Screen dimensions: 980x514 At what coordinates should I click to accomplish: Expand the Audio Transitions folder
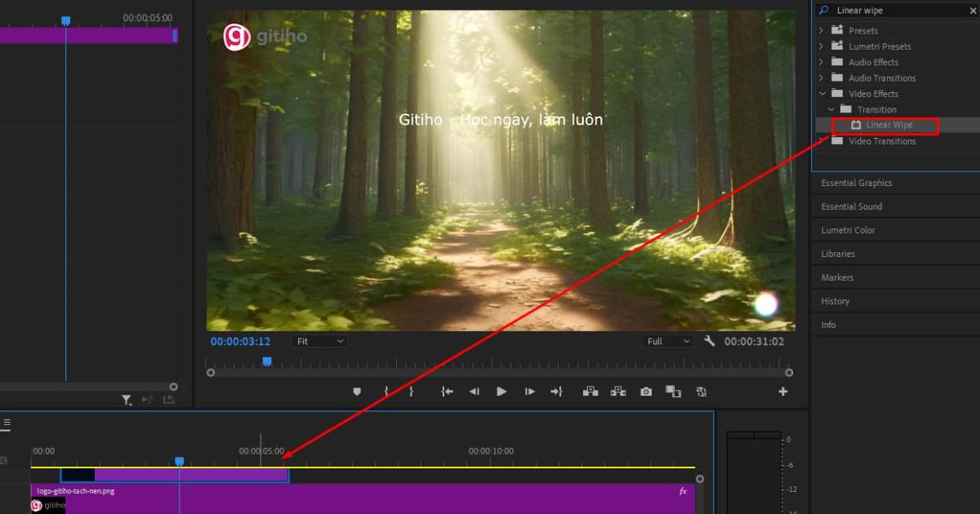click(822, 78)
